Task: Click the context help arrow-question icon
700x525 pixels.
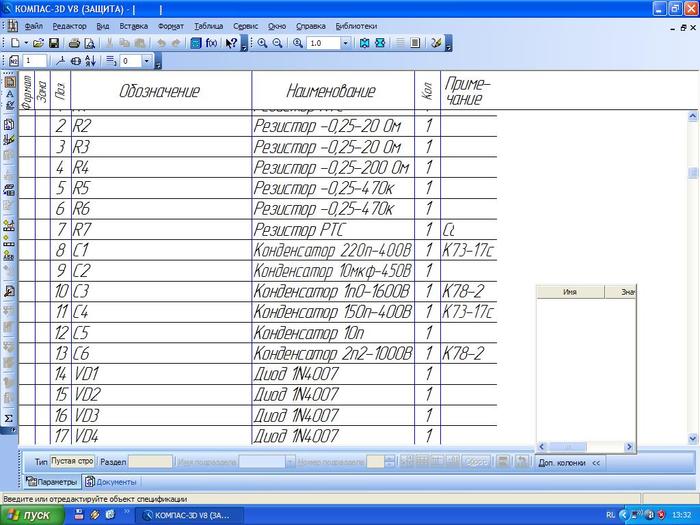Action: (x=231, y=44)
